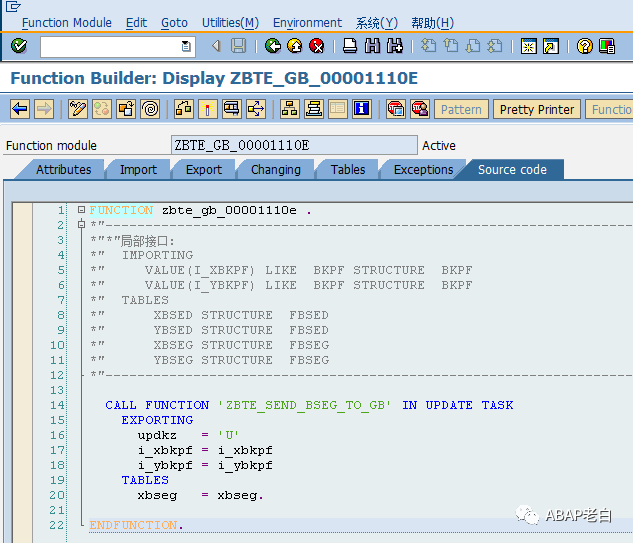This screenshot has height=543, width=633.
Task: Click the green Enter checkmark icon
Action: [x=19, y=46]
